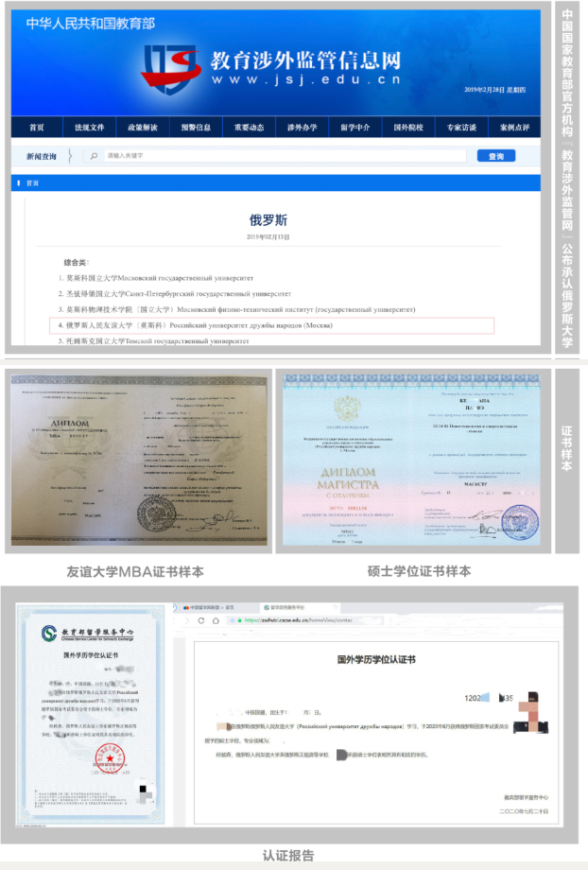The width and height of the screenshot is (588, 870).
Task: Click the magnifier search icon
Action: [94, 156]
